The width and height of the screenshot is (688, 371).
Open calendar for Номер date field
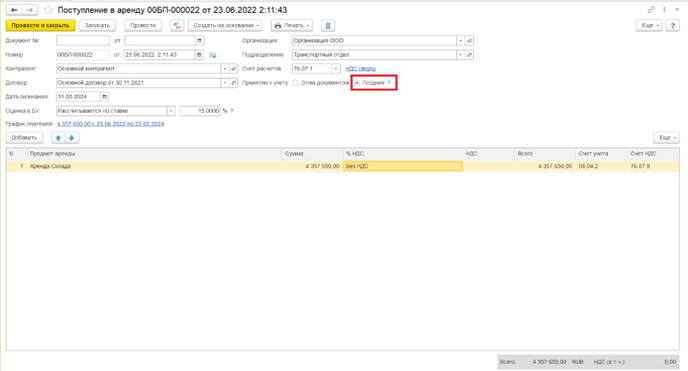pos(199,55)
